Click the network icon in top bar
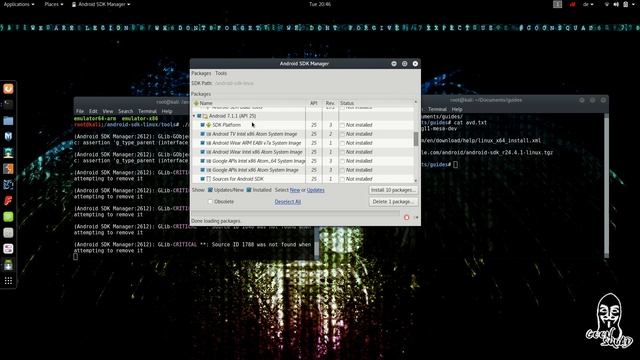 click(x=607, y=4)
